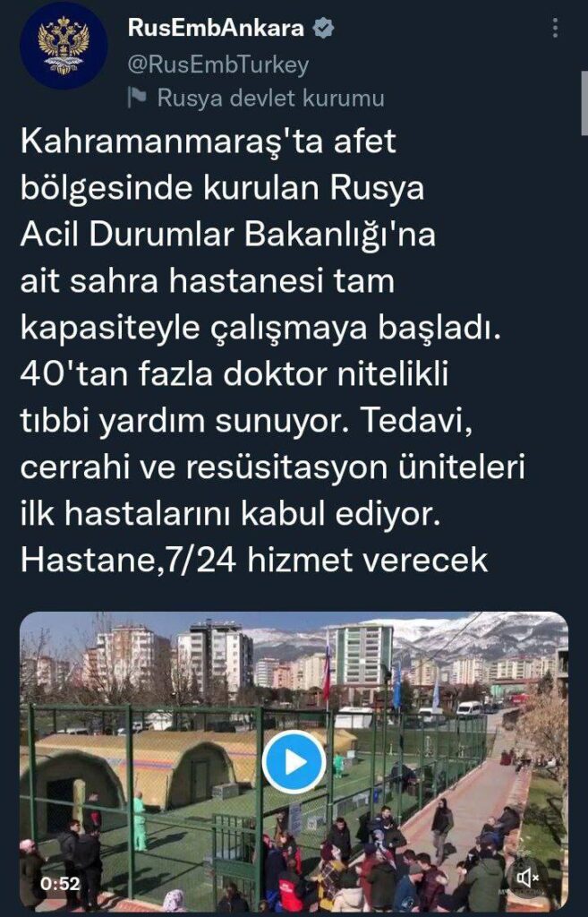Unmute the video using the speaker icon

(x=527, y=878)
